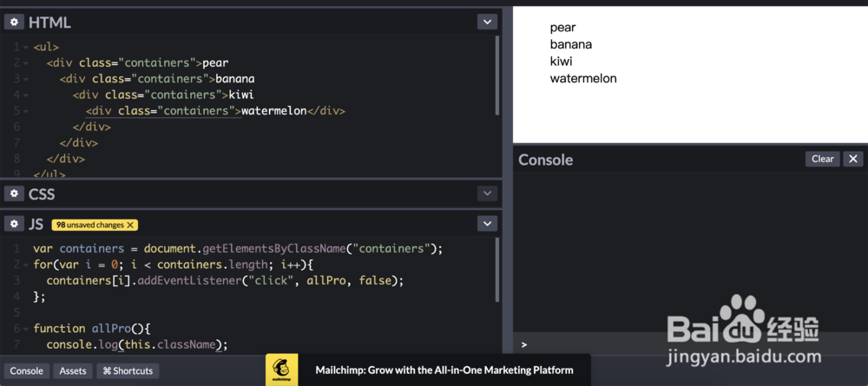This screenshot has width=868, height=386.
Task: Open the JS editor settings gear
Action: click(x=15, y=224)
